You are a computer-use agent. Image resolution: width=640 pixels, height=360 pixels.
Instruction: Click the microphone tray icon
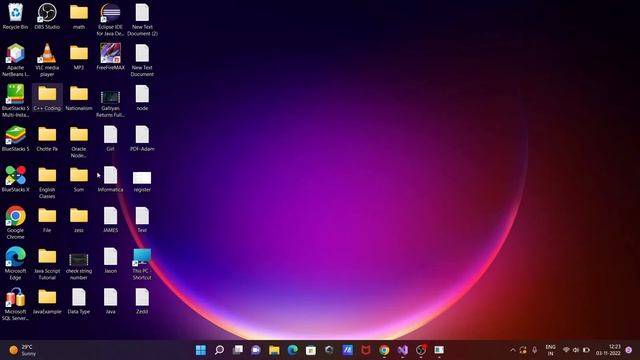tap(534, 350)
